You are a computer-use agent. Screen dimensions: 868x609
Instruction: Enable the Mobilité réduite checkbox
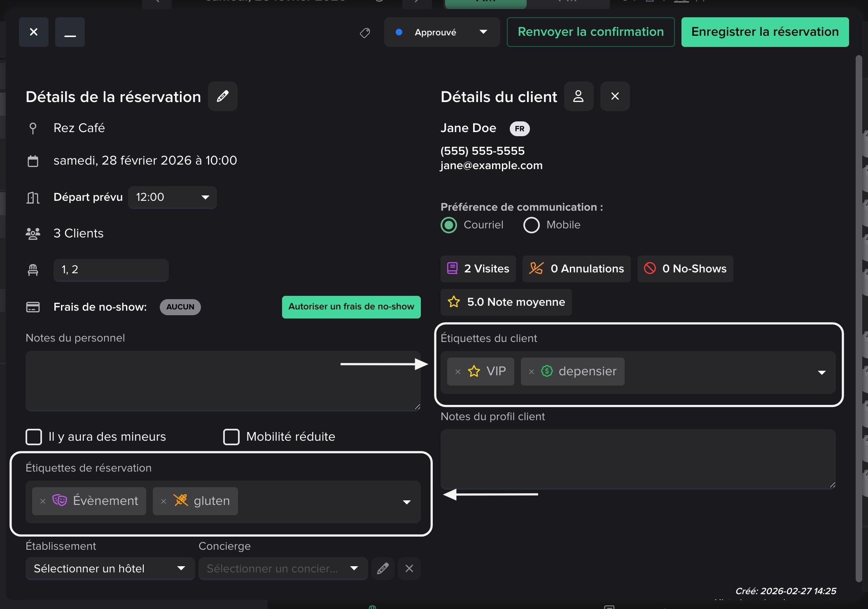click(x=231, y=437)
